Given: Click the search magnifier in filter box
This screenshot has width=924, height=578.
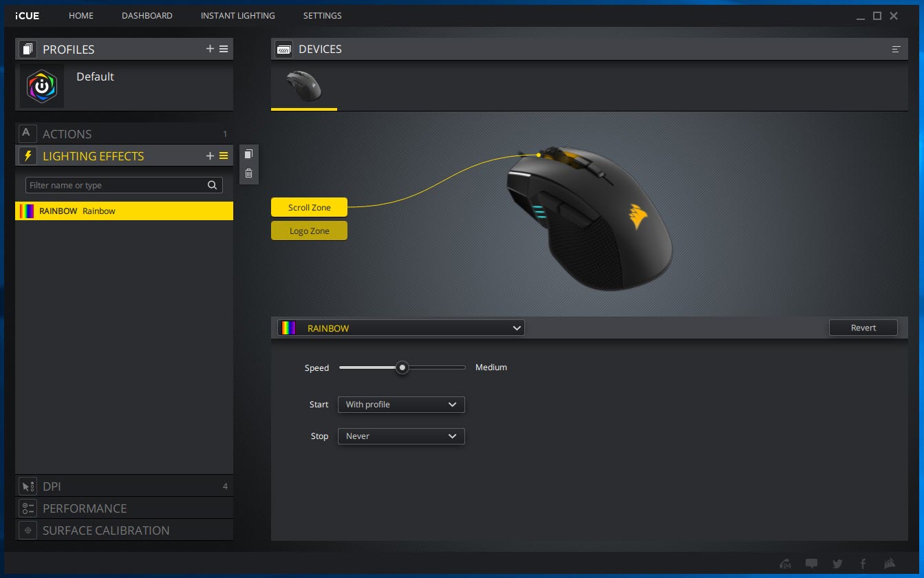Looking at the screenshot, I should 213,185.
